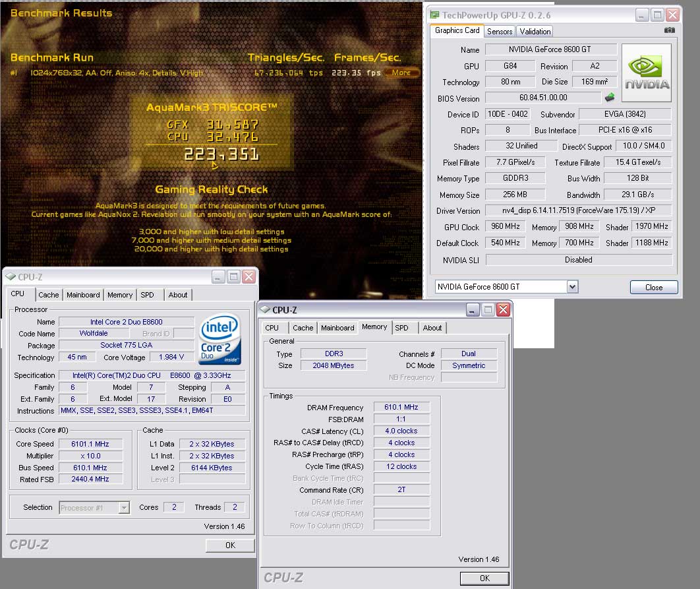Click the Bus Interface PCI-E x16 field
The height and width of the screenshot is (589, 700).
coord(625,130)
